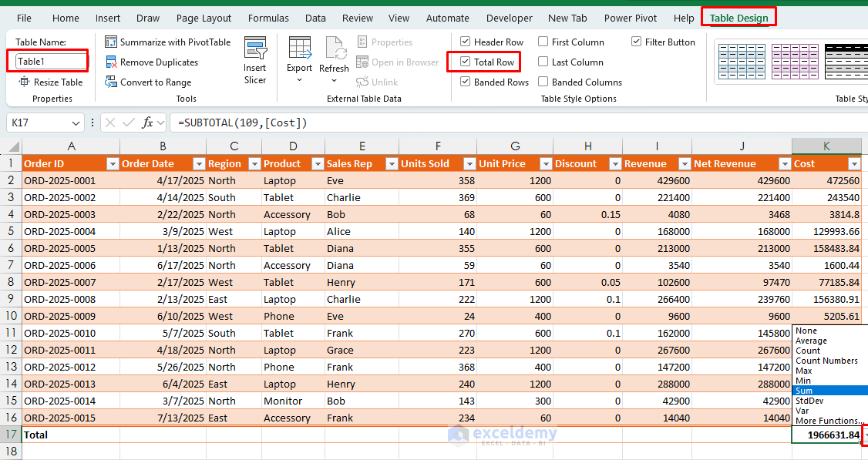The image size is (868, 460).
Task: Toggle the Filter Button checkbox
Action: pos(637,42)
